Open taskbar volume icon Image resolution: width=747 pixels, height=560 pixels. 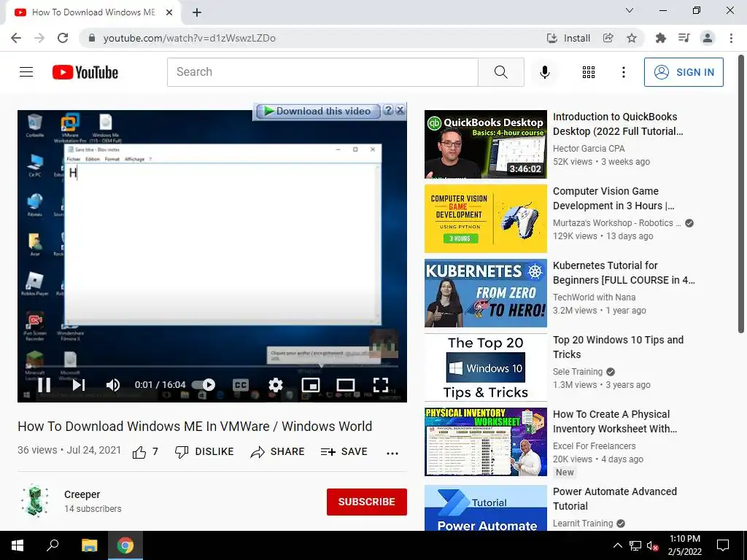pyautogui.click(x=652, y=545)
